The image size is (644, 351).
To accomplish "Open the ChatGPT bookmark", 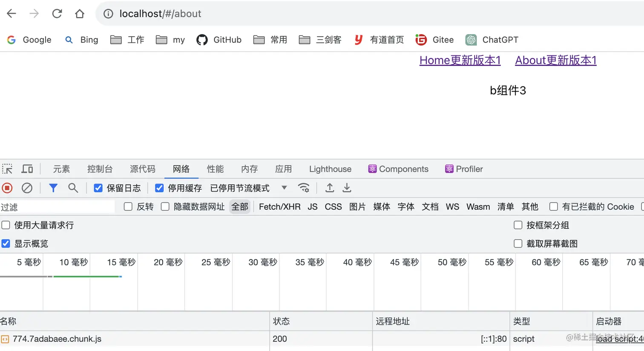I will pyautogui.click(x=492, y=40).
